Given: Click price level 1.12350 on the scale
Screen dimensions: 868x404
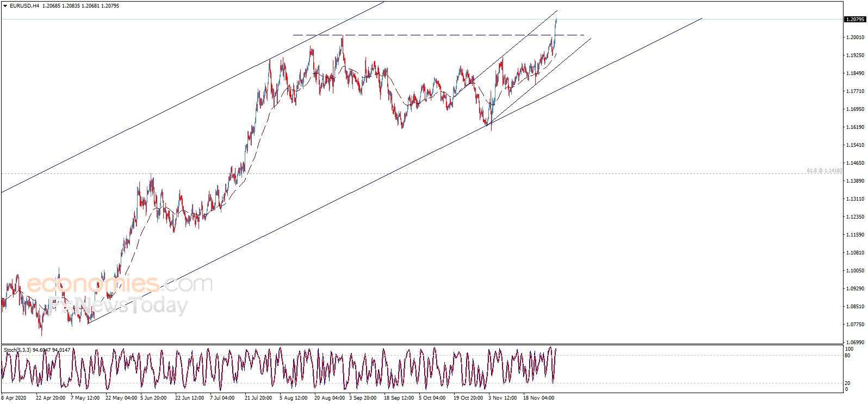Looking at the screenshot, I should tap(855, 217).
